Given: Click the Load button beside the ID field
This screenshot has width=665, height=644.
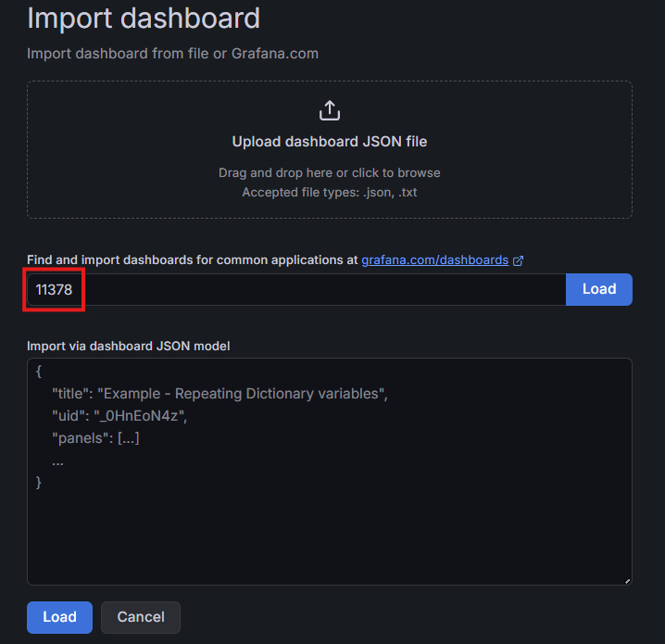Looking at the screenshot, I should click(x=599, y=289).
